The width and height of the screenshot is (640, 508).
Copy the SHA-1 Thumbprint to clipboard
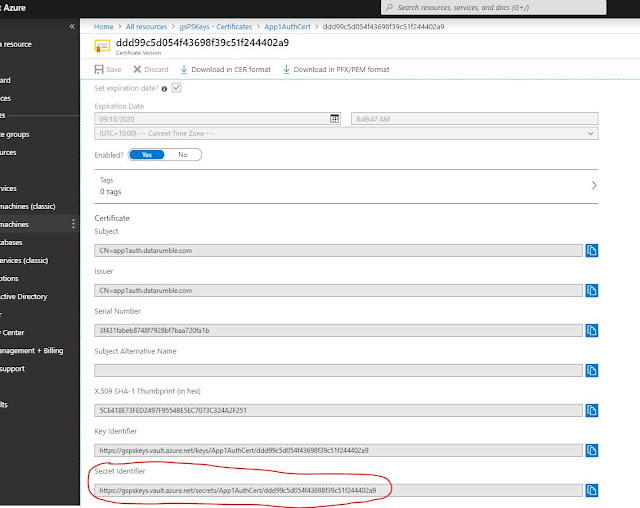pos(591,410)
